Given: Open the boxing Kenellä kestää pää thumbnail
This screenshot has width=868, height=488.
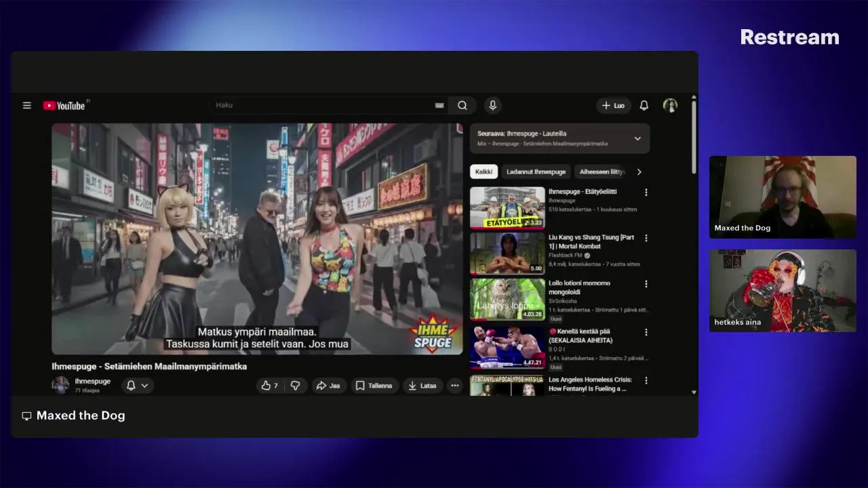Looking at the screenshot, I should click(507, 347).
